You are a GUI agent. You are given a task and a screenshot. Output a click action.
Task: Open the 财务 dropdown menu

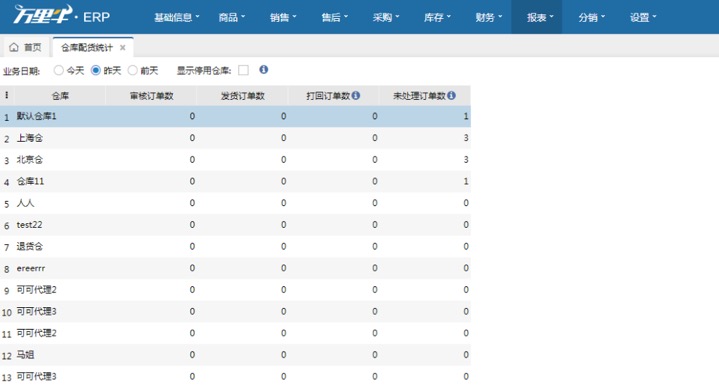coord(488,17)
